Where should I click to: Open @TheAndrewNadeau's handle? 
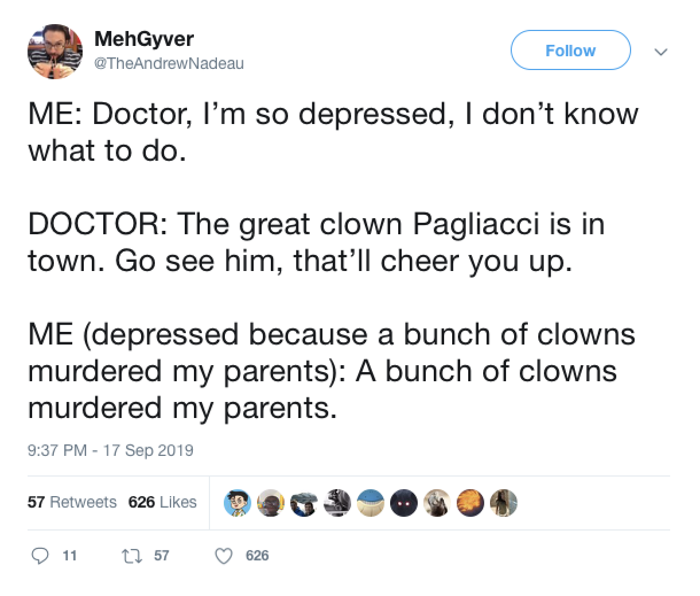(x=170, y=63)
